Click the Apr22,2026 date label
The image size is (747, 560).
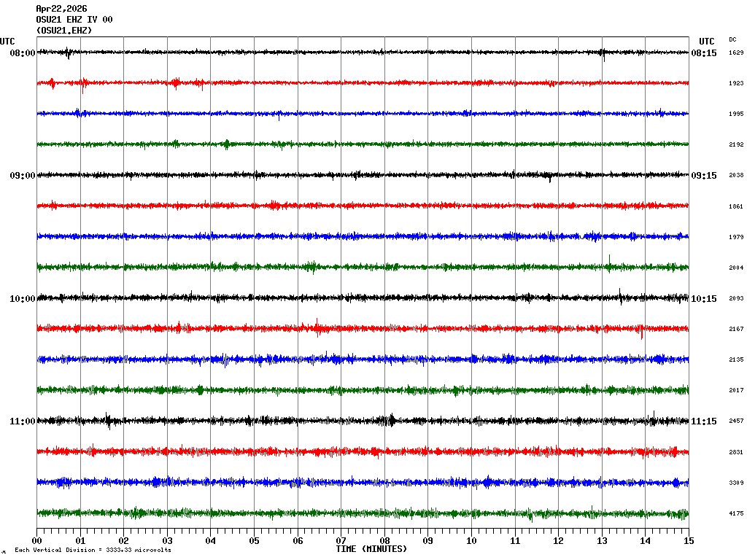click(61, 9)
